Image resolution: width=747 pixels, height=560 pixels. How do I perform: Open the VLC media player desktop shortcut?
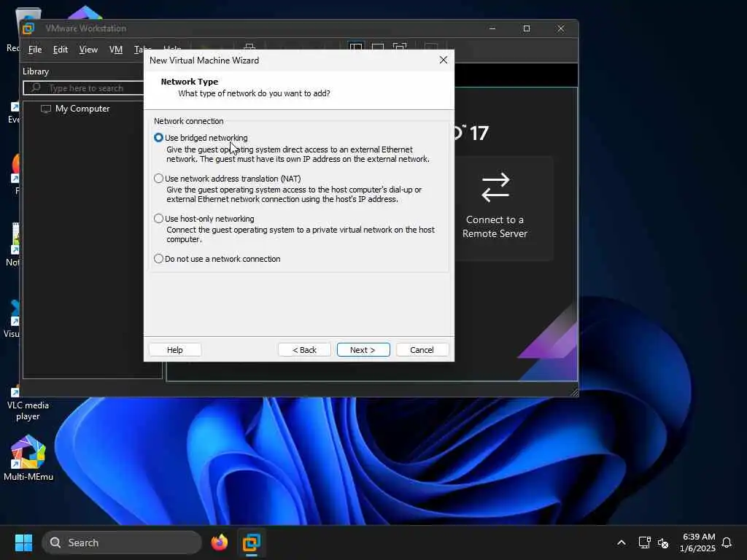(28, 404)
